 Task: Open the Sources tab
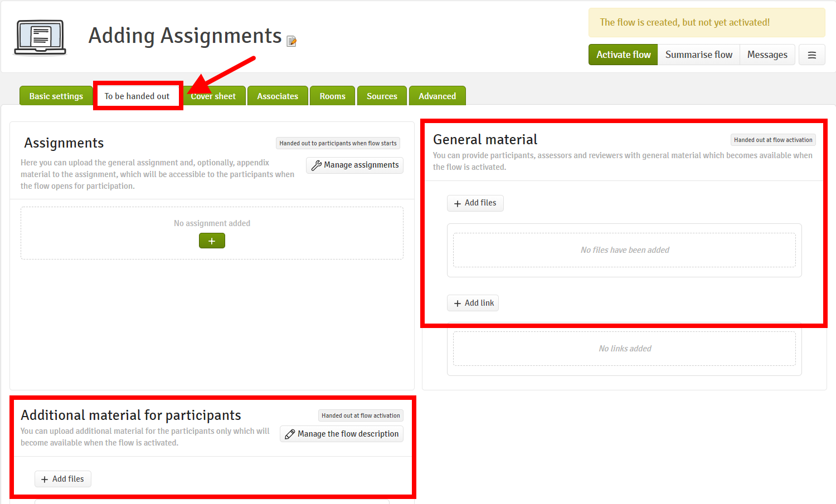coord(382,96)
